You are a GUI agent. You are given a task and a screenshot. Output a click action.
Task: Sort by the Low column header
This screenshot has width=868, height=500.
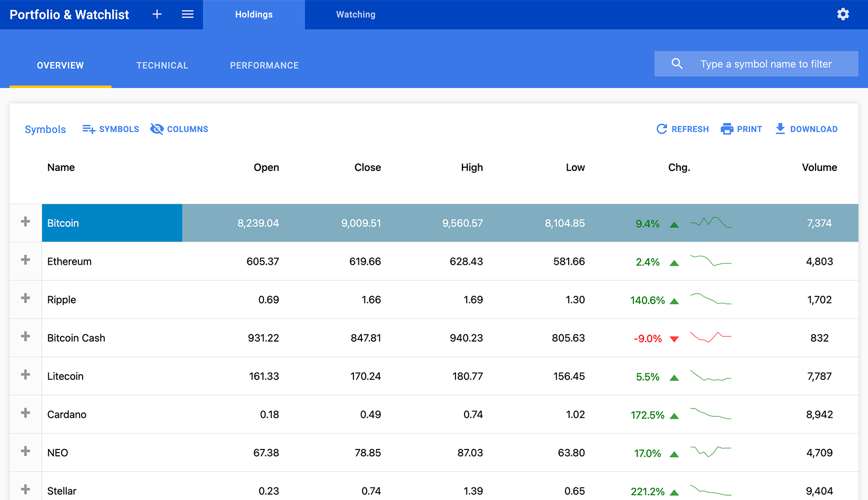576,167
